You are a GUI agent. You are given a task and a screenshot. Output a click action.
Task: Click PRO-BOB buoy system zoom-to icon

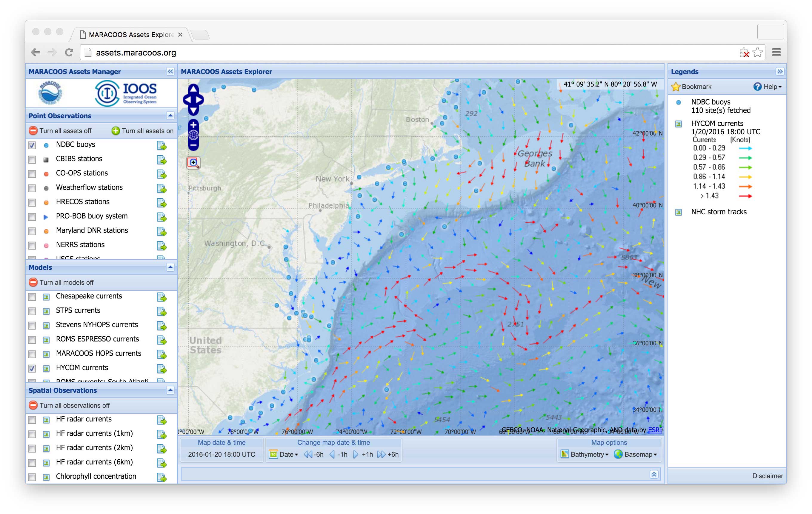tap(162, 217)
